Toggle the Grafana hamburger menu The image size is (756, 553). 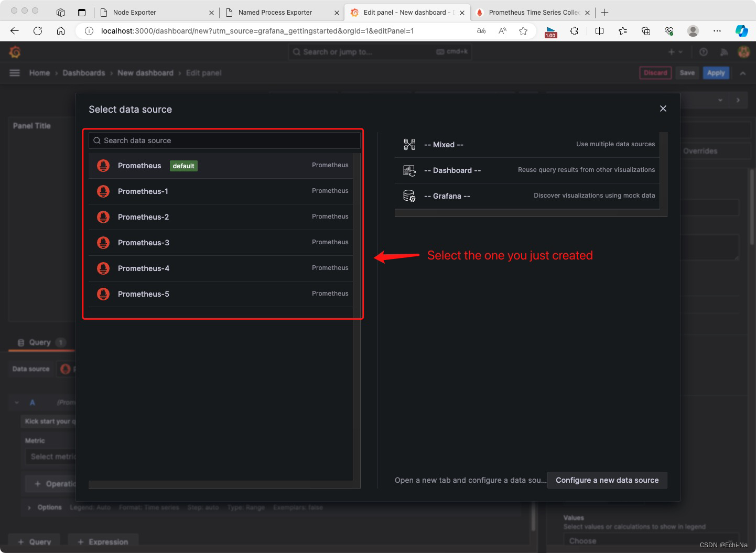pyautogui.click(x=15, y=73)
